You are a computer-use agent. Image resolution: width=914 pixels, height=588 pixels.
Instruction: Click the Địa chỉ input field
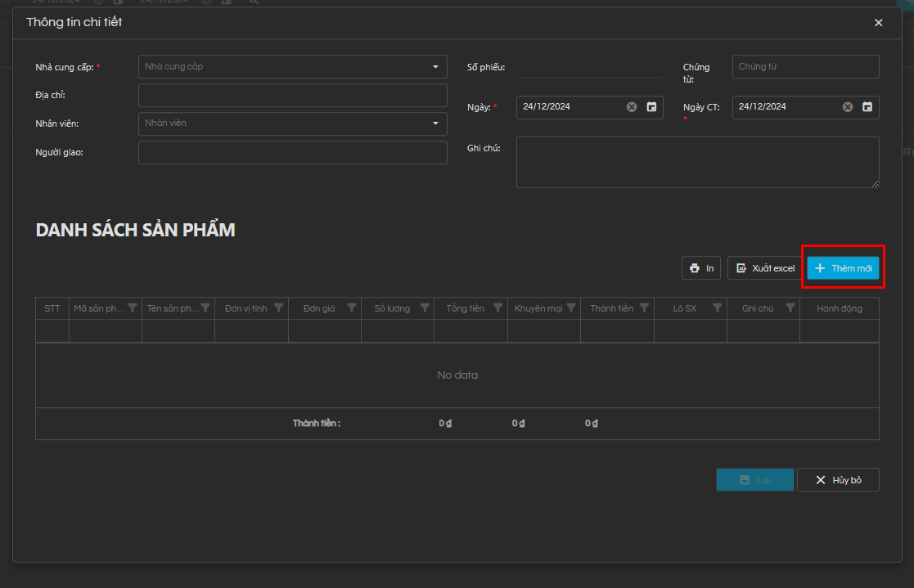click(293, 96)
